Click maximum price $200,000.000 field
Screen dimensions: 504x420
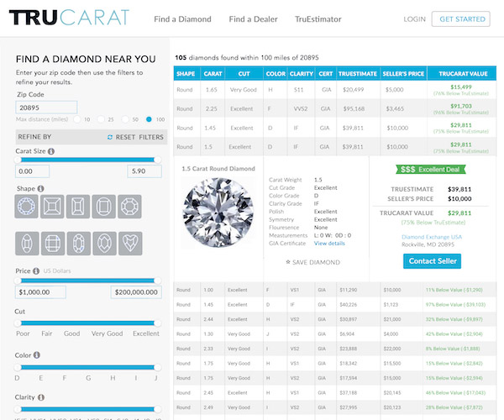[136, 292]
